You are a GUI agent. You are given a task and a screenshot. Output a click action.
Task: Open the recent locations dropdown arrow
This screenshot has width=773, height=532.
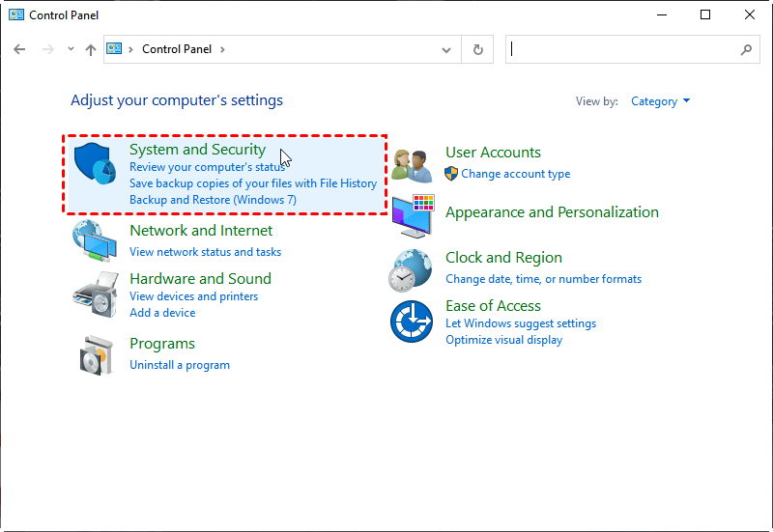coord(71,49)
